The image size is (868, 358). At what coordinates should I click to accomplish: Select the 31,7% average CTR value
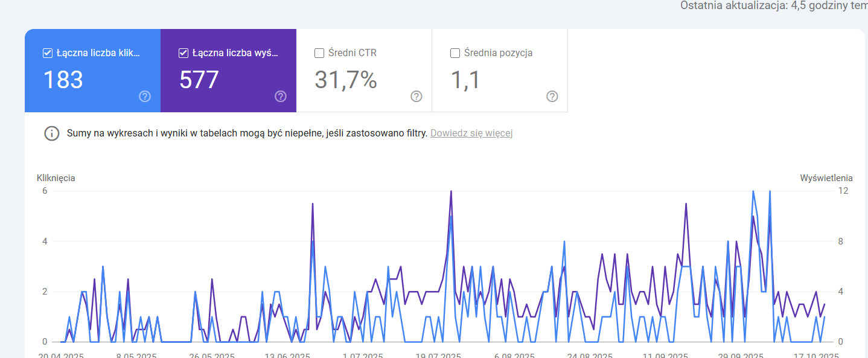tap(346, 80)
